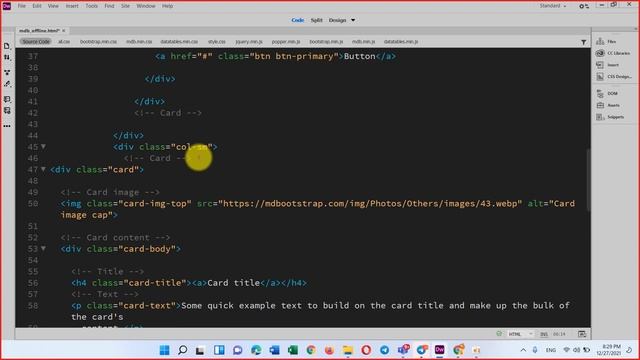
Task: Close the mdb_offline.html document tab
Action: 64,31
